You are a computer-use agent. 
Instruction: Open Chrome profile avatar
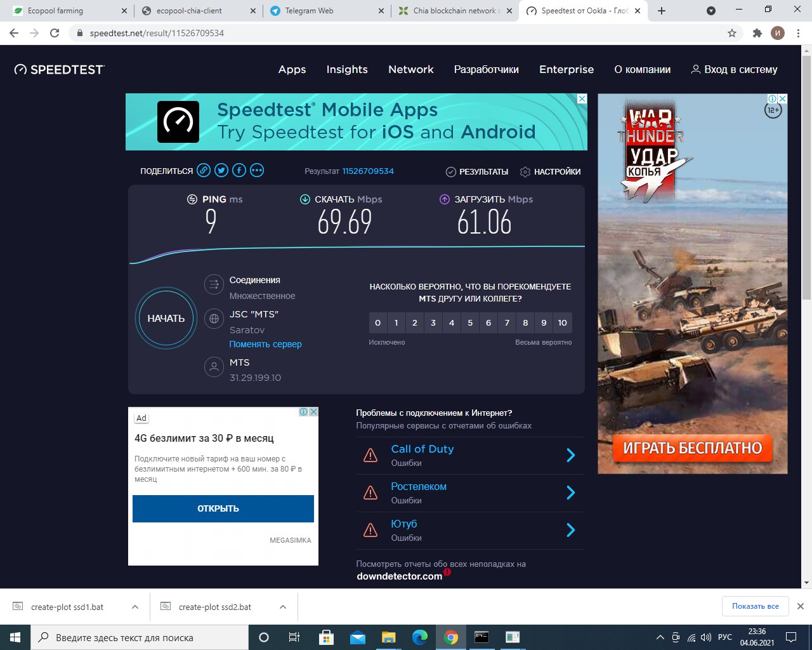[x=778, y=33]
